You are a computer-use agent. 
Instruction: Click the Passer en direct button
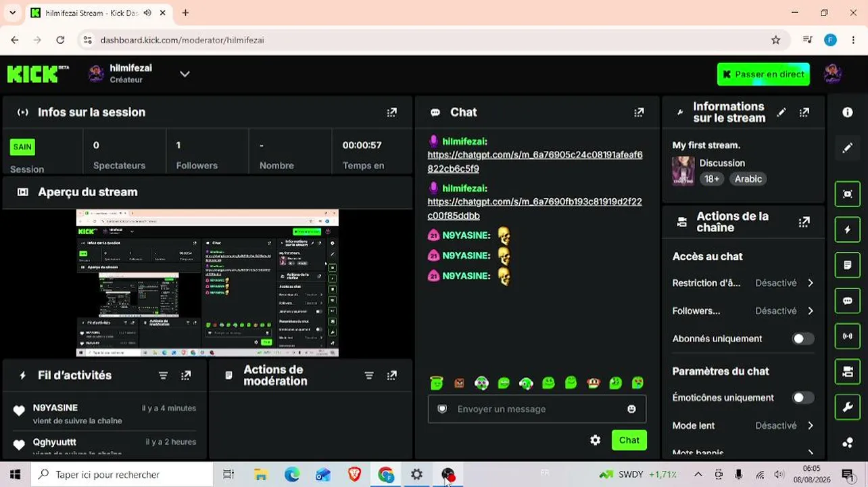[x=763, y=74]
